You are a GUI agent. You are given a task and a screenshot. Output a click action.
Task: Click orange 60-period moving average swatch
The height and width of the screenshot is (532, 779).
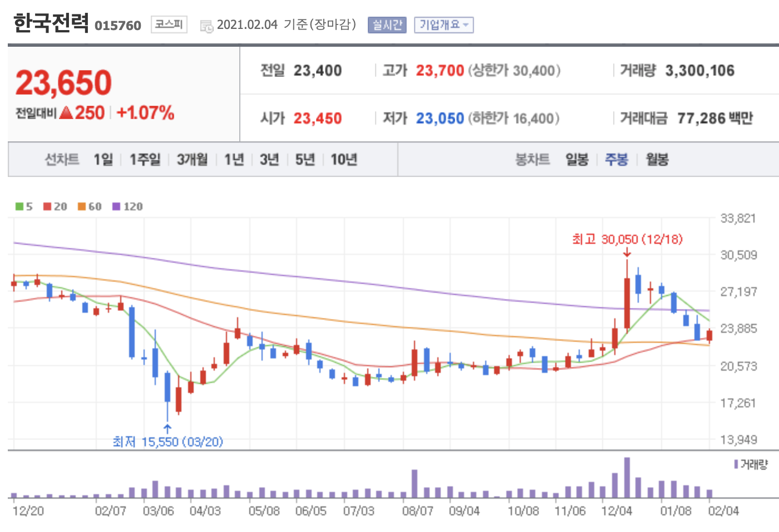click(82, 206)
